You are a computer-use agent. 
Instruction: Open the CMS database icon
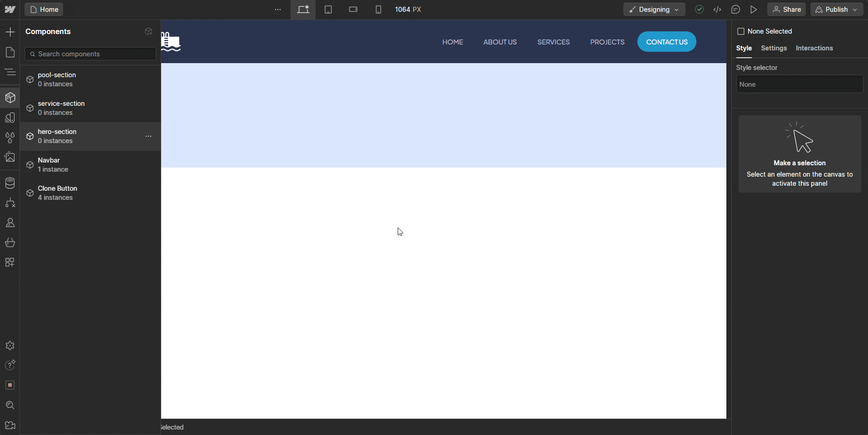click(10, 183)
